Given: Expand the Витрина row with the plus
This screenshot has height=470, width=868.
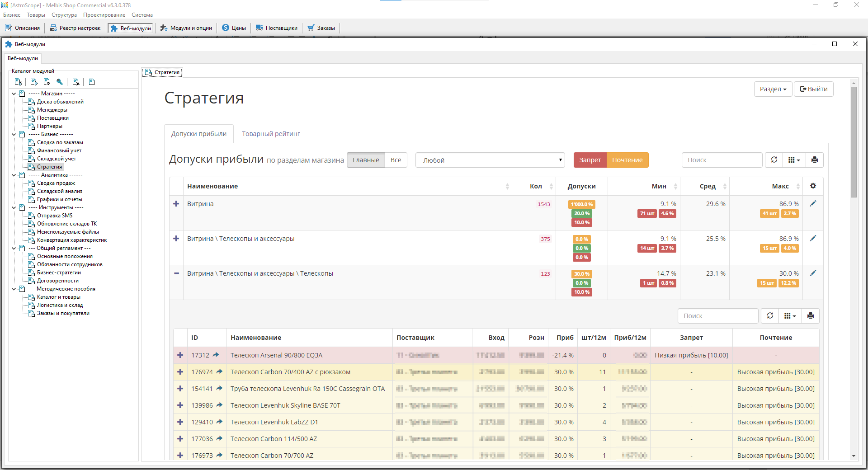Looking at the screenshot, I should coord(176,204).
